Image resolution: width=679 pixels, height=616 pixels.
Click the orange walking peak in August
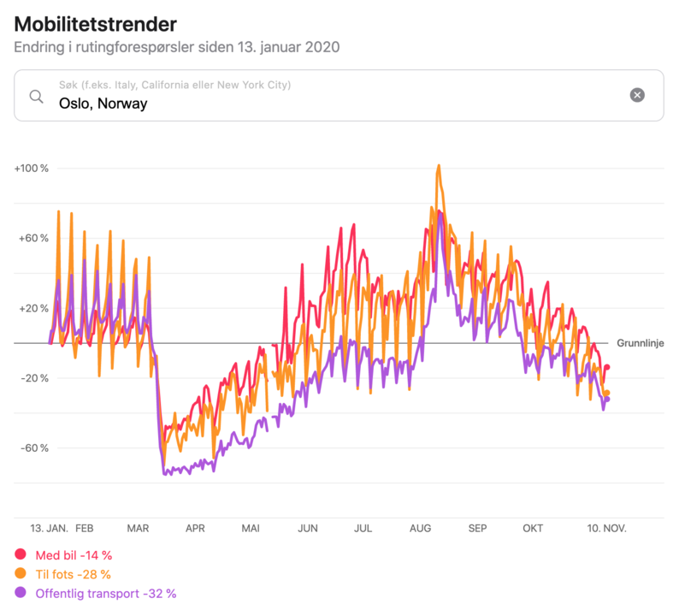[x=439, y=166]
